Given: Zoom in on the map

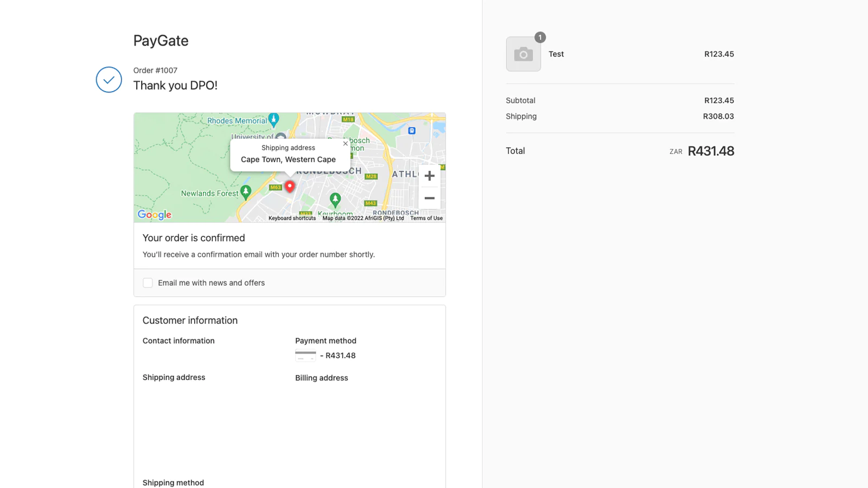Looking at the screenshot, I should click(x=429, y=176).
